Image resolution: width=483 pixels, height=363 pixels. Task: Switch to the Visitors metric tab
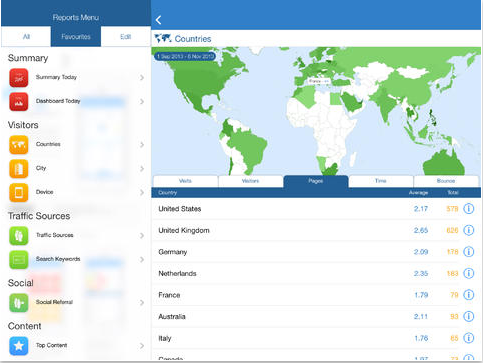pos(250,181)
